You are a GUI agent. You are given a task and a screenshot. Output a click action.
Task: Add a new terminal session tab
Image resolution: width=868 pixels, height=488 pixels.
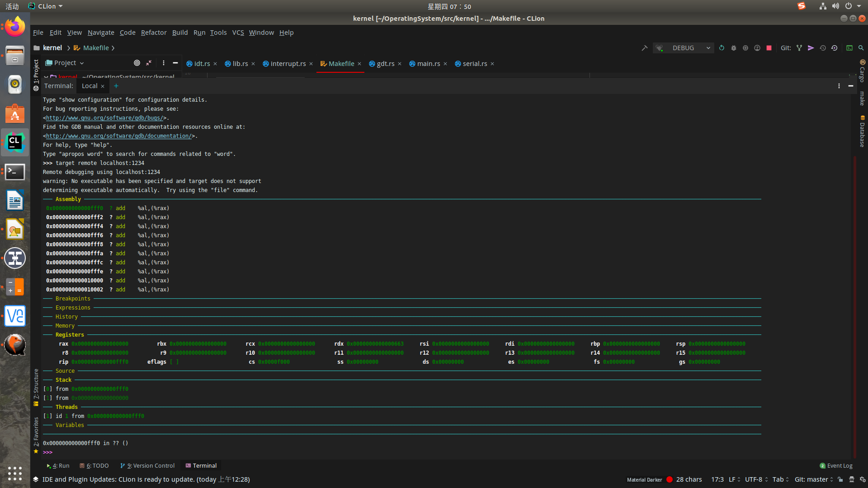pyautogui.click(x=116, y=86)
